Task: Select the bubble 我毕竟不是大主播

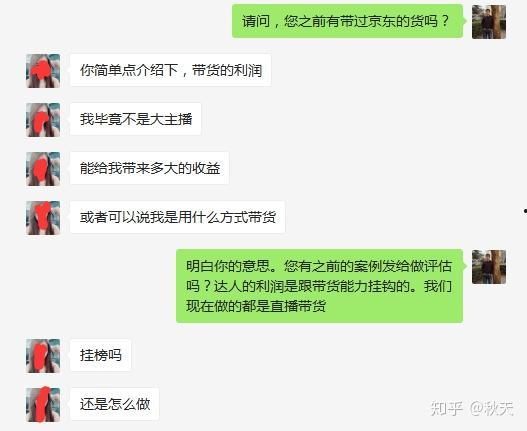Action: tap(135, 119)
